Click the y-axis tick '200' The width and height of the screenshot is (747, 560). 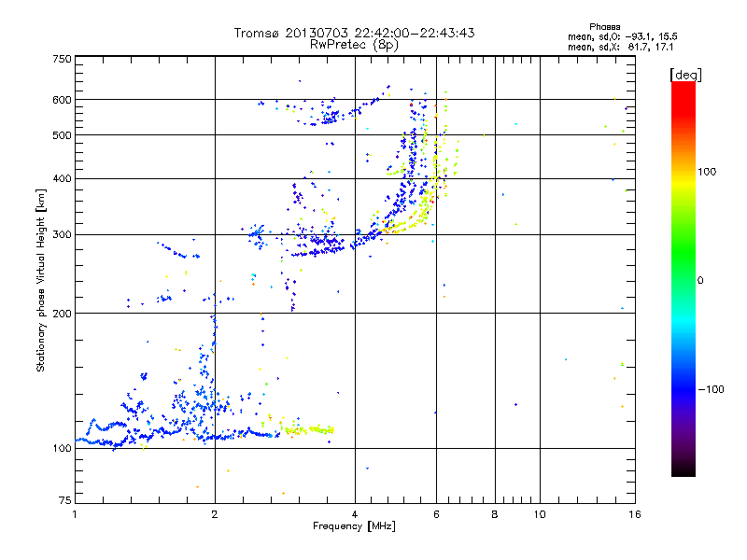coord(62,314)
